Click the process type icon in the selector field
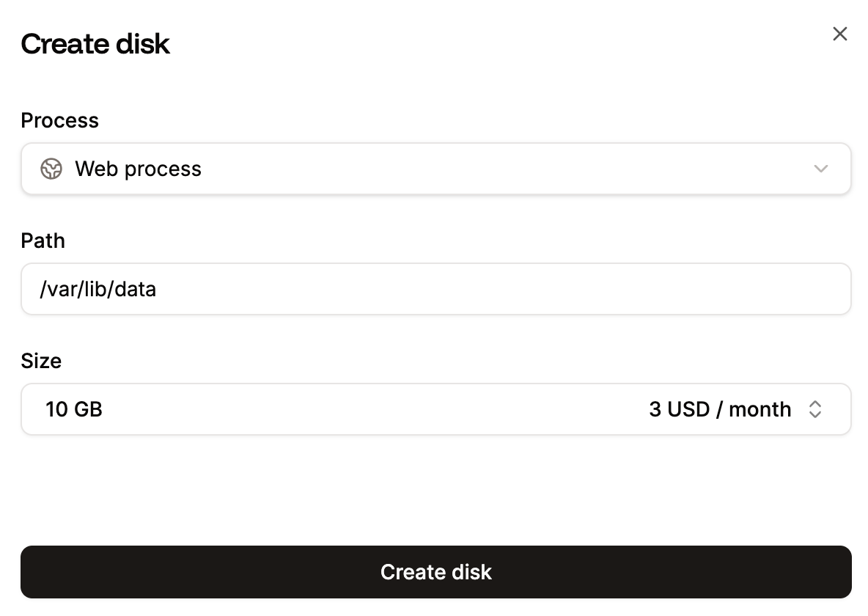The width and height of the screenshot is (868, 616). [x=51, y=169]
